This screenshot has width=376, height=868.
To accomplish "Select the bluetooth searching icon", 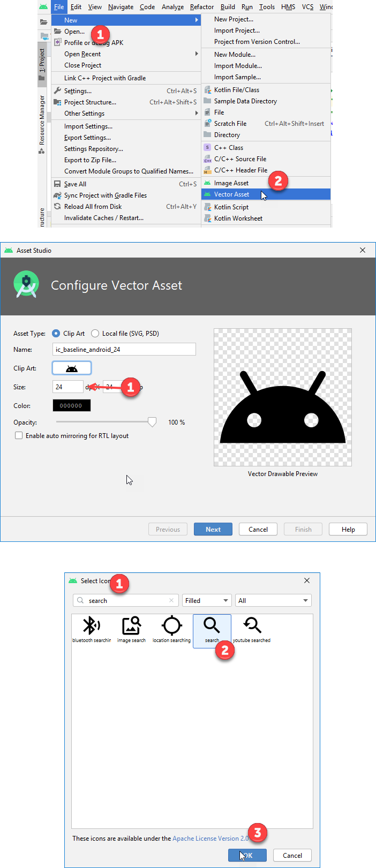I will pos(92,629).
